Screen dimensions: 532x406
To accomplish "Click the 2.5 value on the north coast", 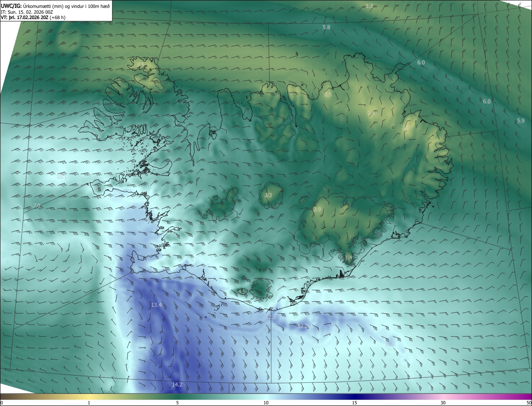I will click(x=328, y=95).
